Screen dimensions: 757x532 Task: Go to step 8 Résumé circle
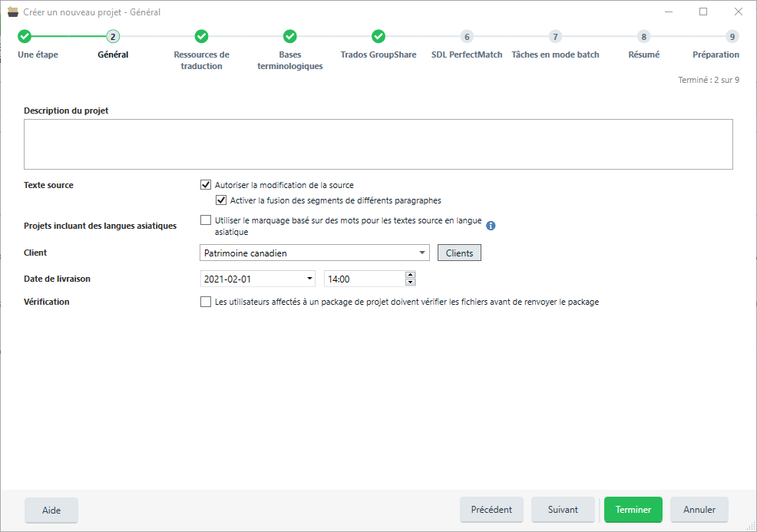click(643, 36)
